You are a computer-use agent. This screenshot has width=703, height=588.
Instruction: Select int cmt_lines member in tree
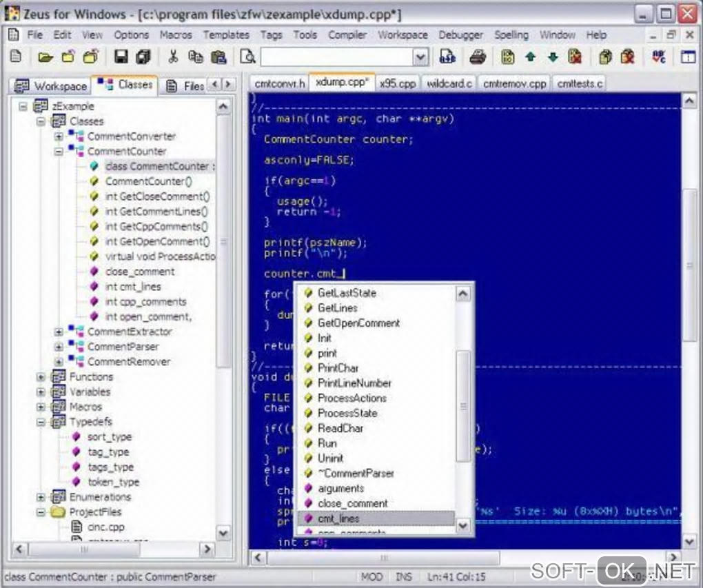133,287
